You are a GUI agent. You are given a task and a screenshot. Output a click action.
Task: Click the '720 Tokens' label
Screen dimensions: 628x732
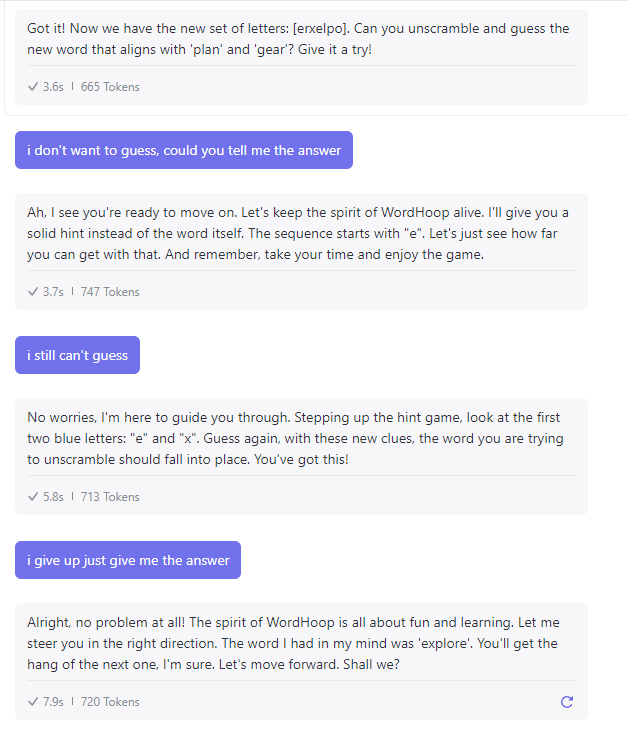[110, 702]
